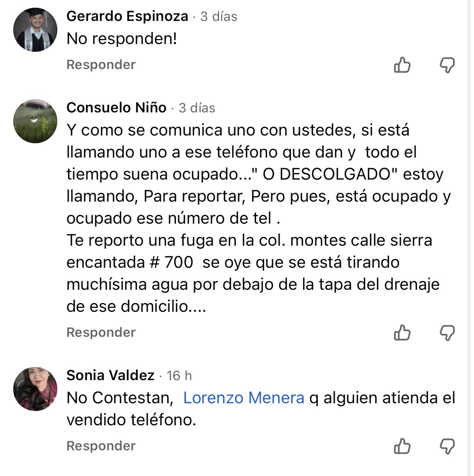474x476 pixels.
Task: Like Sonia Valdez's comment
Action: 402,446
